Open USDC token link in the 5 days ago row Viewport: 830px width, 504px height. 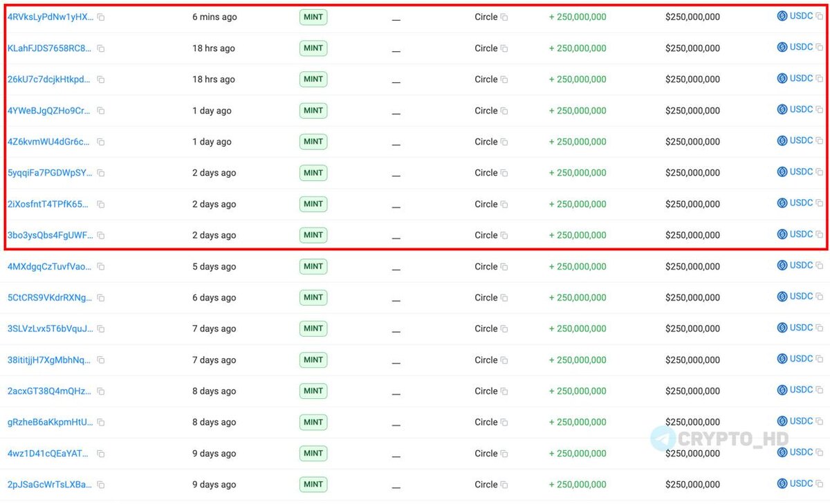(801, 265)
